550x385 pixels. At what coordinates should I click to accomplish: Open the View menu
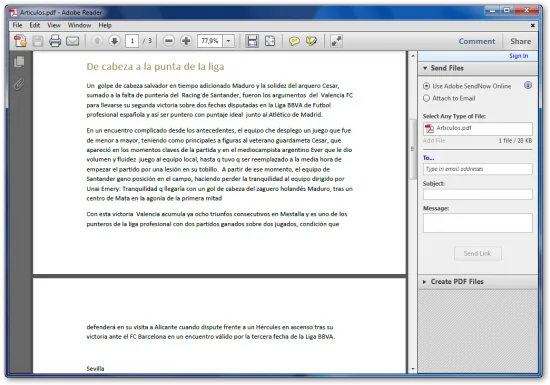coord(54,25)
